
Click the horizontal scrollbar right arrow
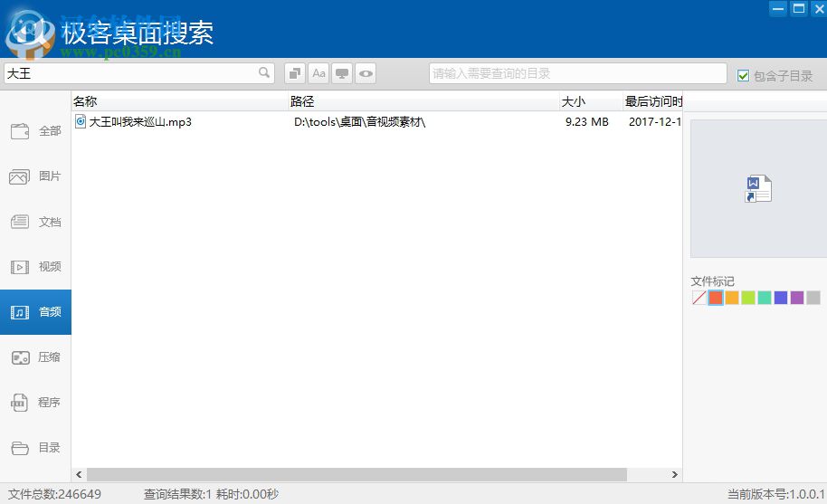click(675, 474)
